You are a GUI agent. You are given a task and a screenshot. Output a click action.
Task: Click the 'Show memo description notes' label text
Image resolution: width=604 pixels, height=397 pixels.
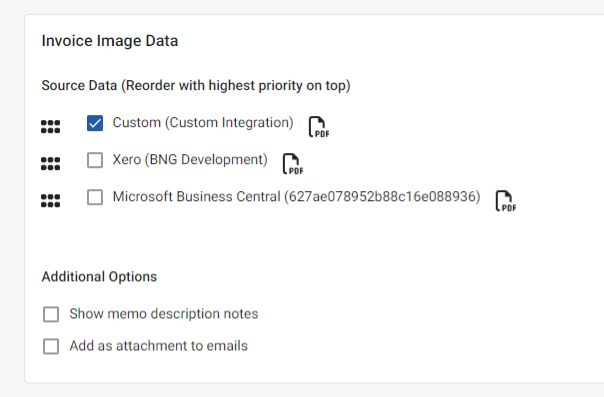164,314
